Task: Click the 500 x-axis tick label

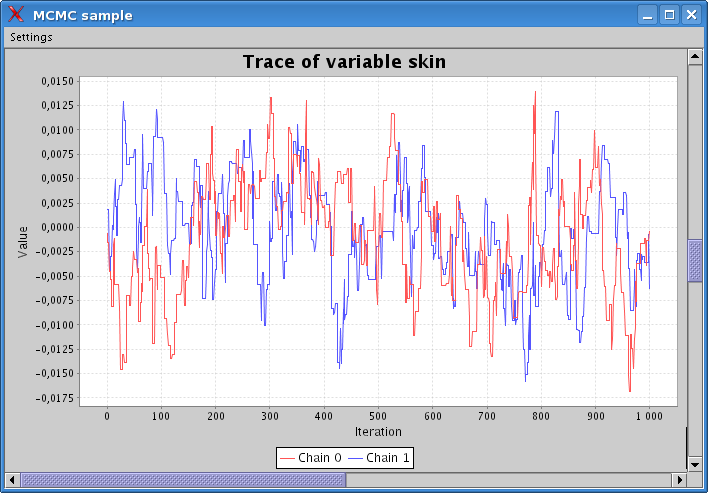Action: click(378, 416)
